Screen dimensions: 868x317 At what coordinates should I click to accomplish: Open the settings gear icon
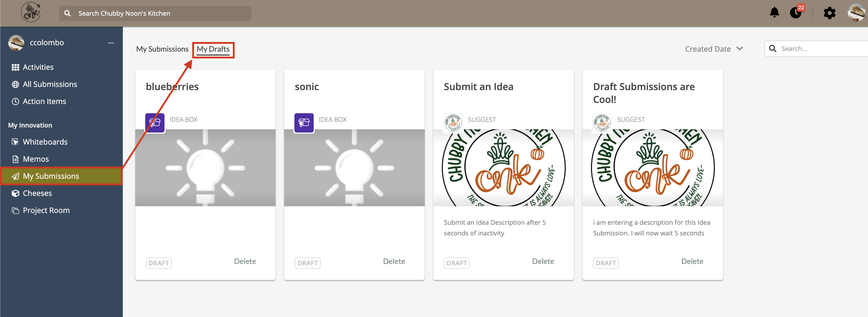(x=830, y=13)
